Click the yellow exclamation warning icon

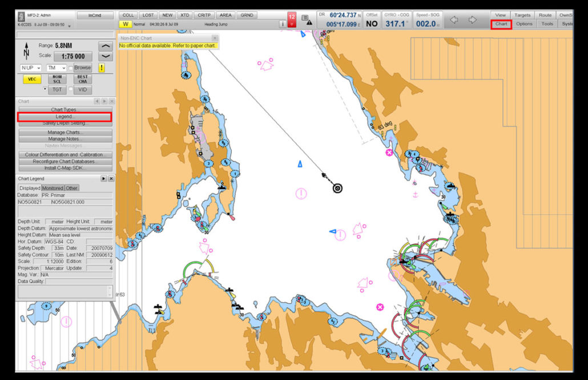click(101, 68)
